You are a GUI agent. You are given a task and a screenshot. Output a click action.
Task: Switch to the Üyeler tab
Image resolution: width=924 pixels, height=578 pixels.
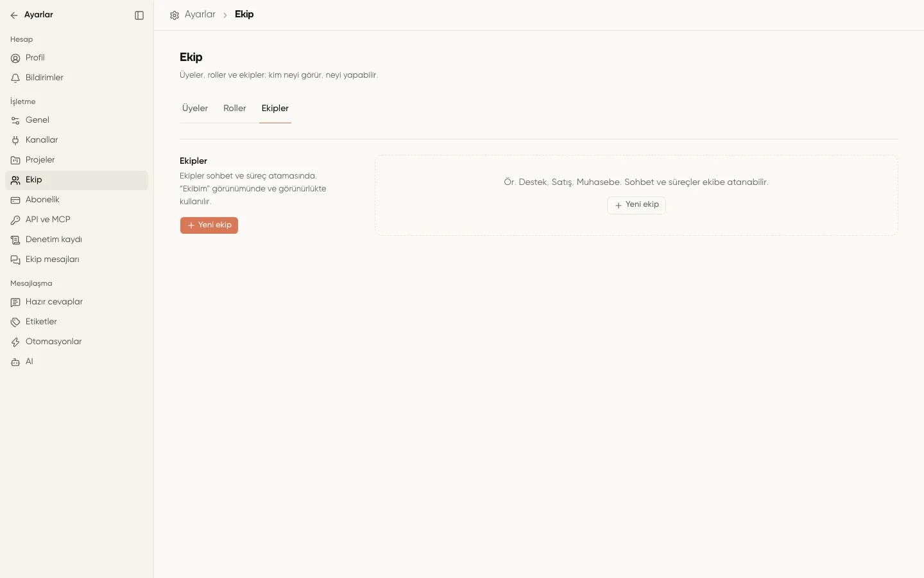(195, 109)
